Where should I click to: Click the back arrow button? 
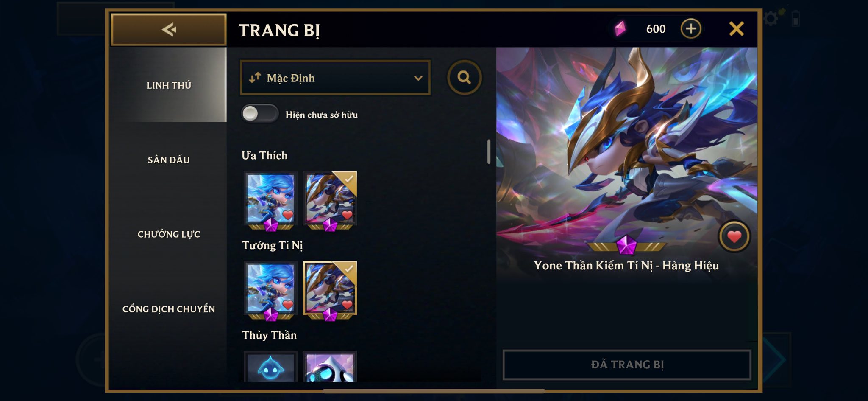pyautogui.click(x=169, y=29)
